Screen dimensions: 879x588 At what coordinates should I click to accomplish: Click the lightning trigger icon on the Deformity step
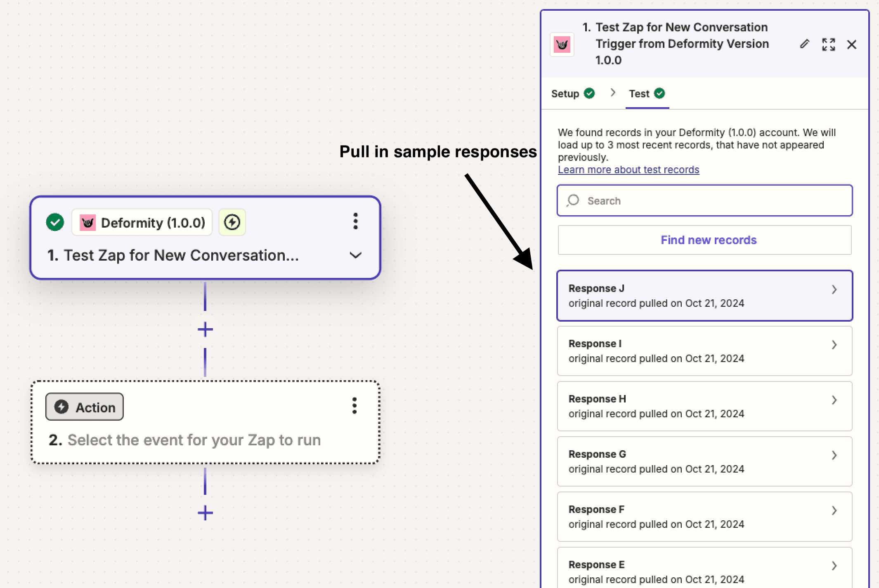(232, 222)
